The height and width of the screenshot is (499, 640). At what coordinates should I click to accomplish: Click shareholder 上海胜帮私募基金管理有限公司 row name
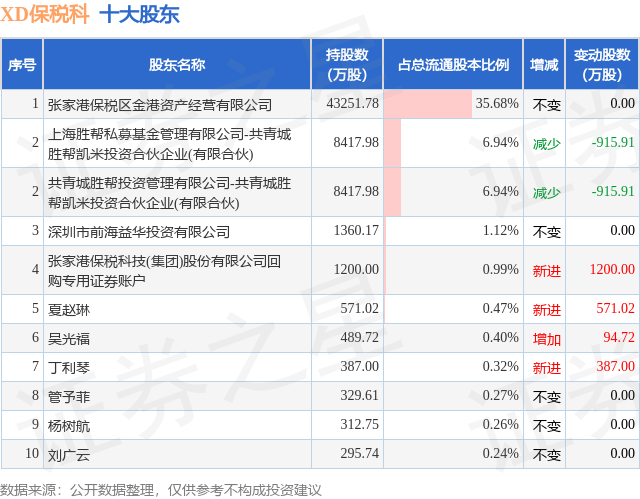(x=169, y=144)
